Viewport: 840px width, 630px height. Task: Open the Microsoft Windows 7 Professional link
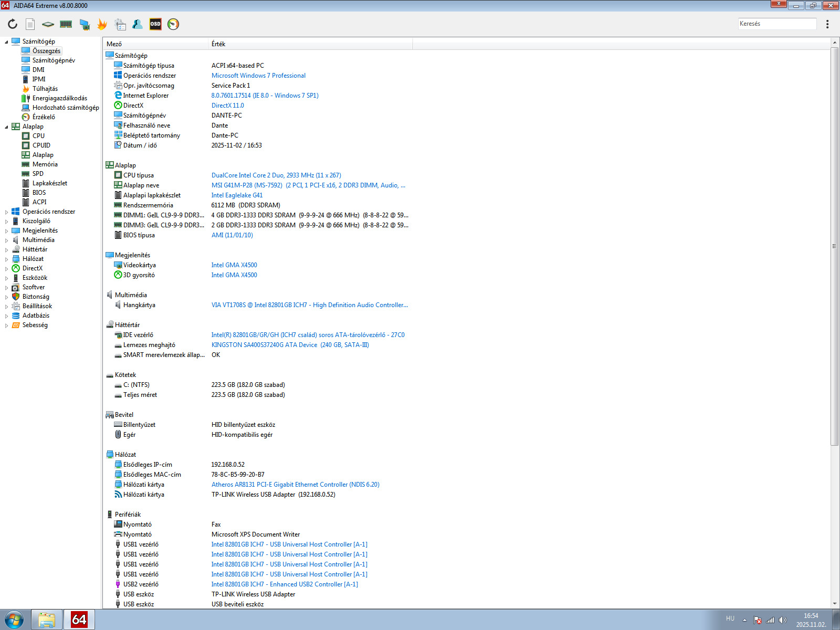point(258,76)
